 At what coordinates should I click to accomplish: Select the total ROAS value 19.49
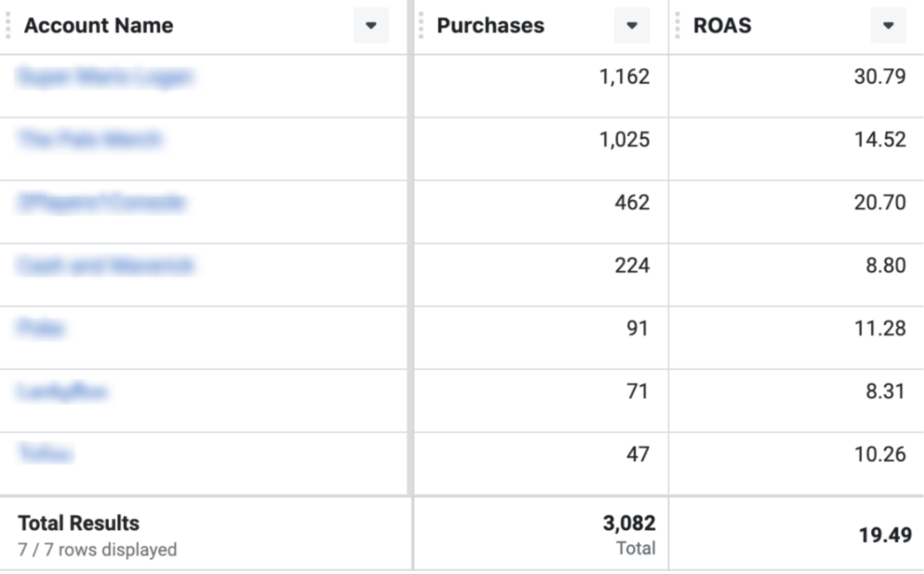(x=885, y=535)
